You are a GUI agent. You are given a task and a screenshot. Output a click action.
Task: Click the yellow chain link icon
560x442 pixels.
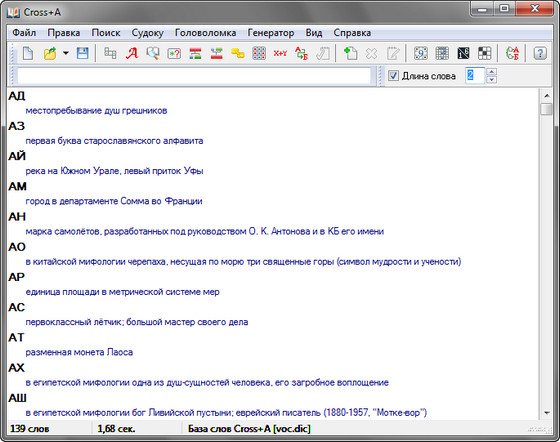click(238, 54)
